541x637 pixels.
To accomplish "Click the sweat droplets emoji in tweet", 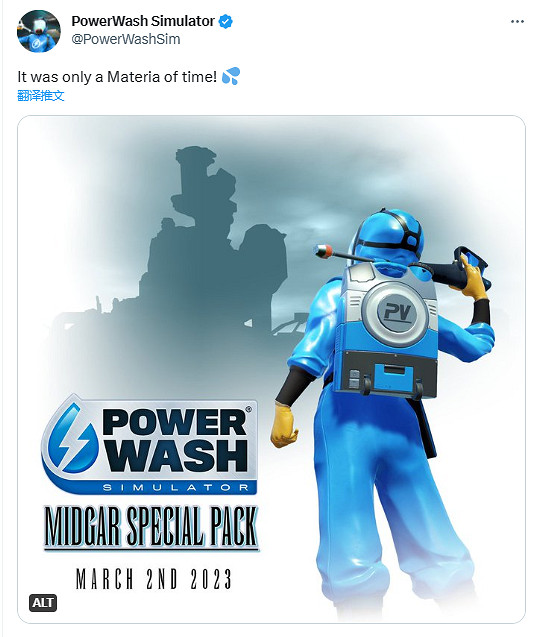I will tap(231, 76).
